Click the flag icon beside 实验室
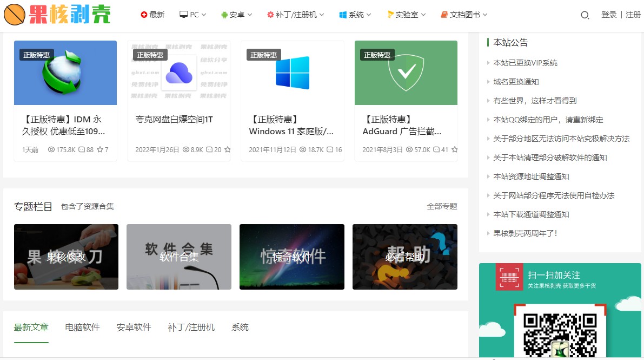Screen dimensions: 644x360 (390, 15)
